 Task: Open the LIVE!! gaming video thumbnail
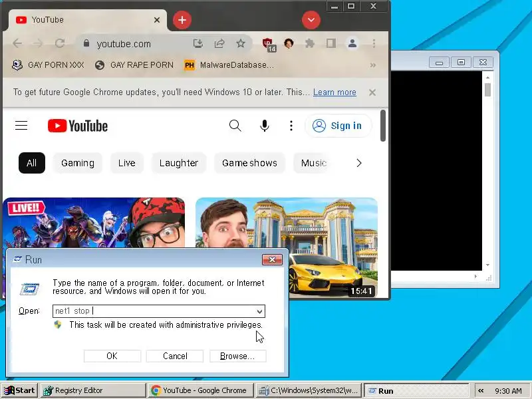click(94, 223)
